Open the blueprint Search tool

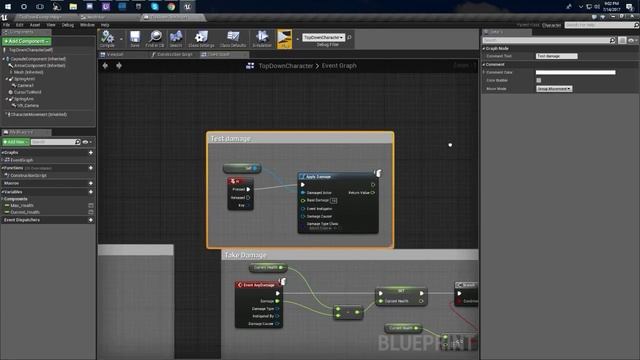pos(176,39)
